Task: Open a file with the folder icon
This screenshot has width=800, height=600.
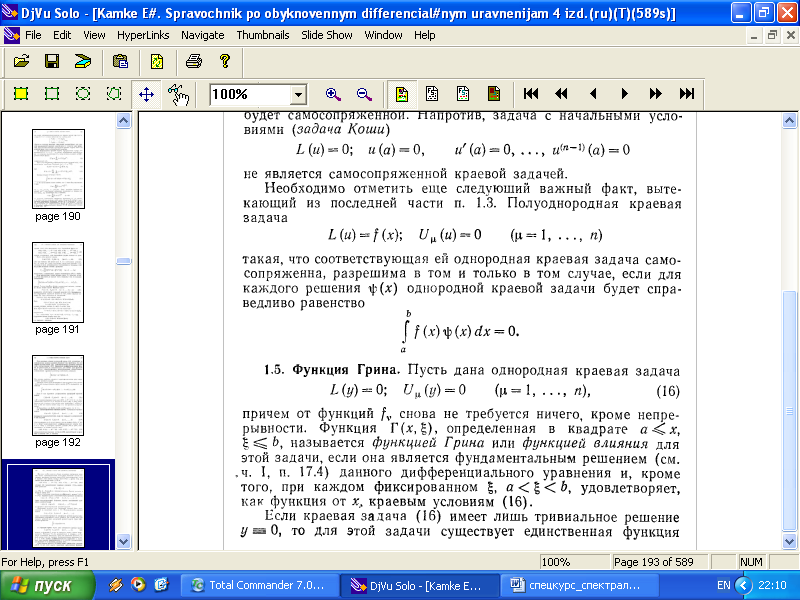Action: (21, 62)
